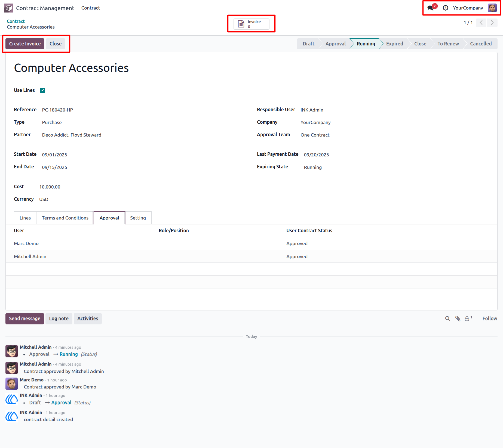Viewport: 503px width, 448px height.
Task: Toggle the Use Lines checkbox
Action: (43, 90)
